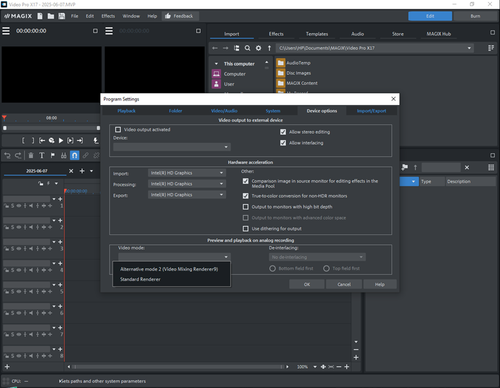
Task: Click the trash delete object icon
Action: tap(31, 155)
